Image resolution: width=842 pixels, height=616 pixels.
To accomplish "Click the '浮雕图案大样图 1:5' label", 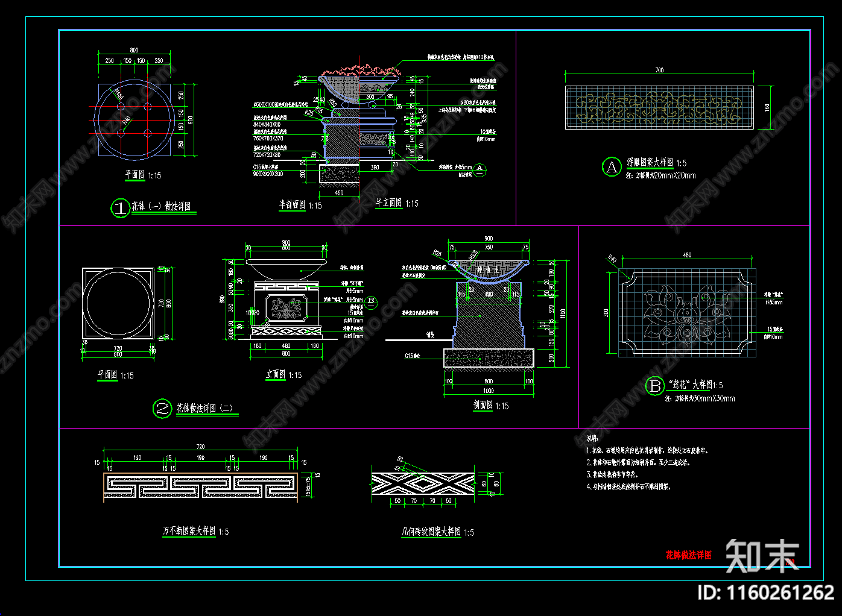I will coord(656,163).
